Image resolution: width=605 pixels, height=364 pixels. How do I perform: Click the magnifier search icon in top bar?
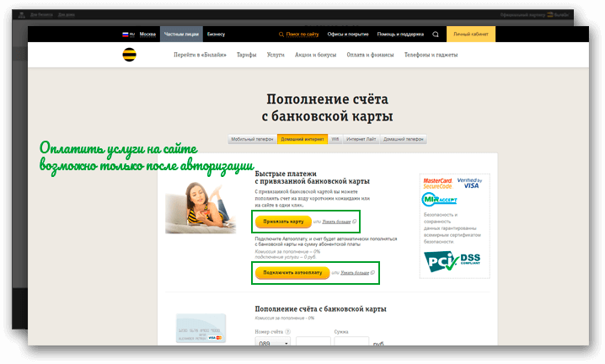436,35
